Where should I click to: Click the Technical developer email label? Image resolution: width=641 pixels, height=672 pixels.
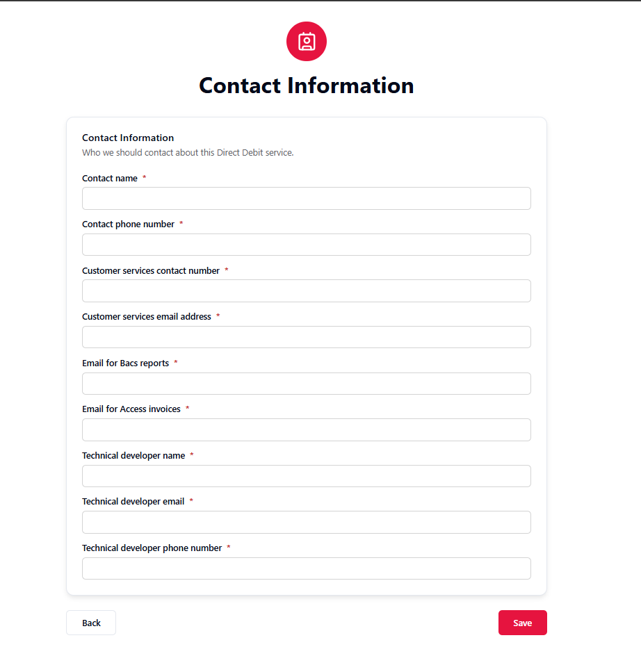click(133, 502)
